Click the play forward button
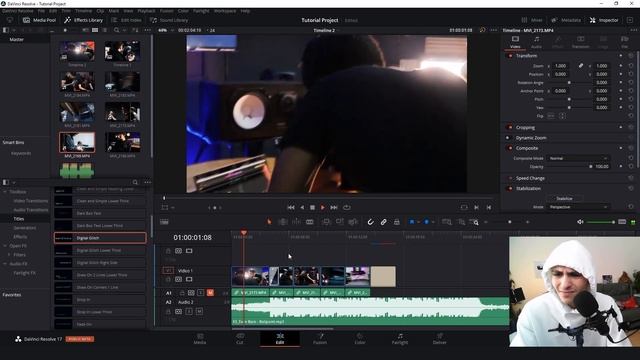Screen dimensions: 640x360 [323, 207]
